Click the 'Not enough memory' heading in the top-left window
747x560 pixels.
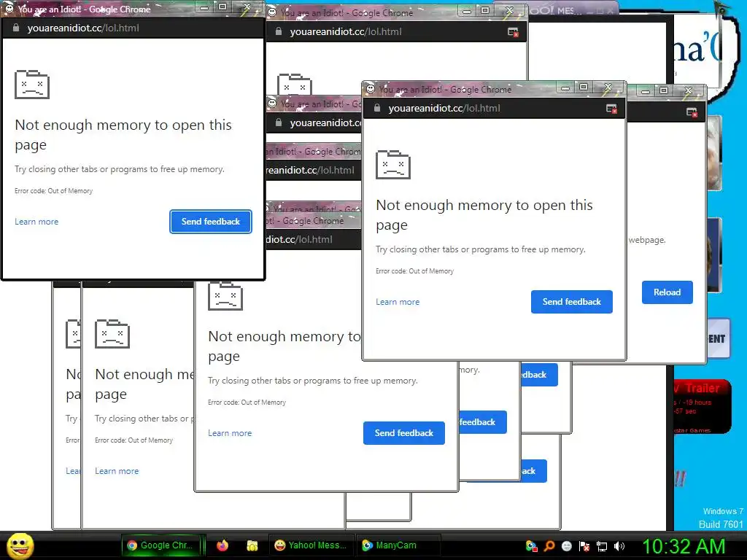coord(123,135)
